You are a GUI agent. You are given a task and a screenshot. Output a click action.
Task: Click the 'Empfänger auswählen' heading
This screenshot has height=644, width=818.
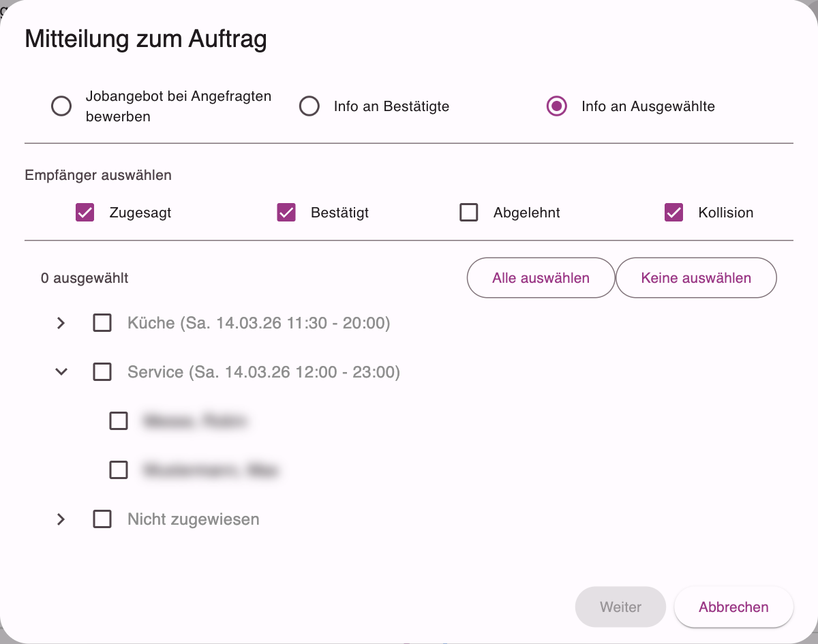tap(98, 175)
